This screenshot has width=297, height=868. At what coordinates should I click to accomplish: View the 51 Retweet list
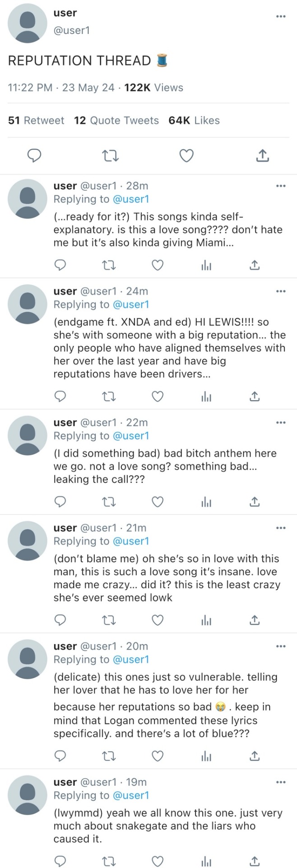(36, 120)
